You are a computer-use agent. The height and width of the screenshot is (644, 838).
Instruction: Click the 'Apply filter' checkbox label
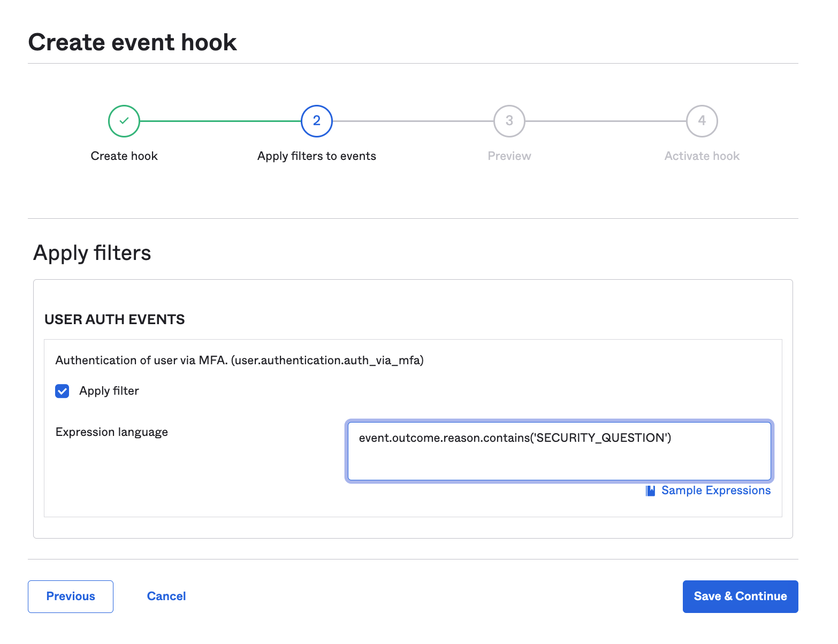(109, 391)
